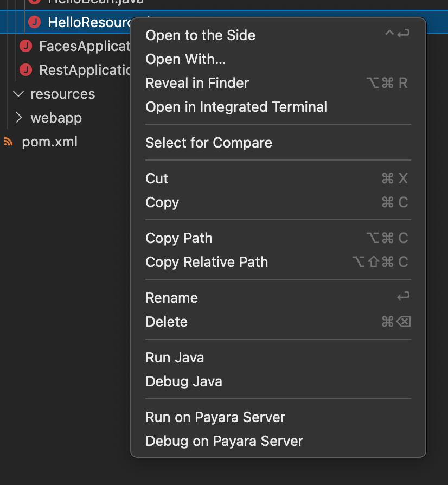Choose Copy Relative Path
This screenshot has width=448, height=485.
click(x=207, y=262)
